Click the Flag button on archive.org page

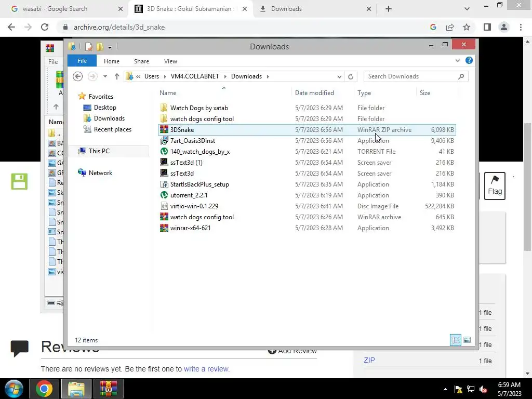point(495,186)
